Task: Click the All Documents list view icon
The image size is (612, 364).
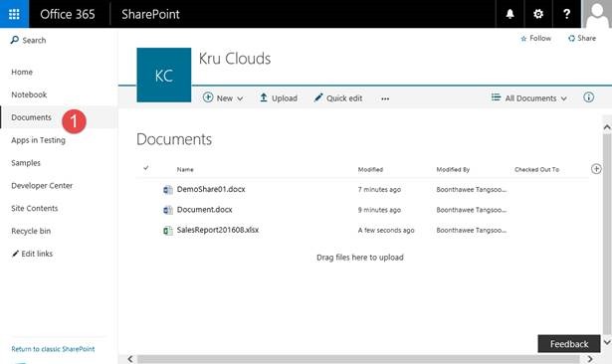Action: click(496, 97)
